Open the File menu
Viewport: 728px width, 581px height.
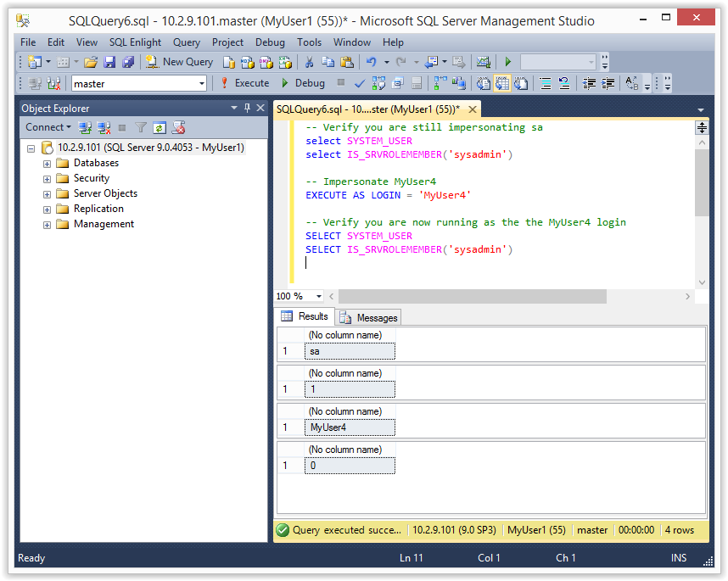[28, 42]
